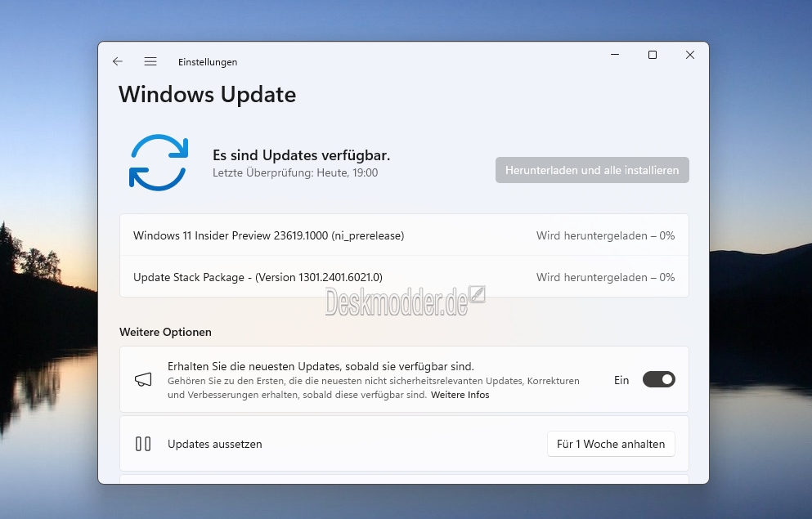Maximize the Einstellungen window
812x519 pixels.
pyautogui.click(x=653, y=54)
